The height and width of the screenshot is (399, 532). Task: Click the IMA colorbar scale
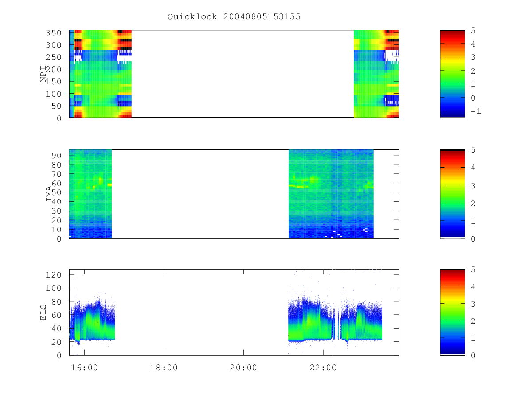(x=452, y=194)
